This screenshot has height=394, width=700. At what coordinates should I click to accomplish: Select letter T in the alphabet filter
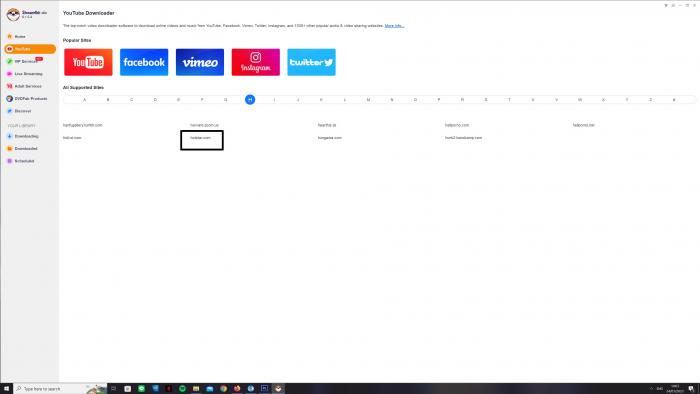(509, 100)
